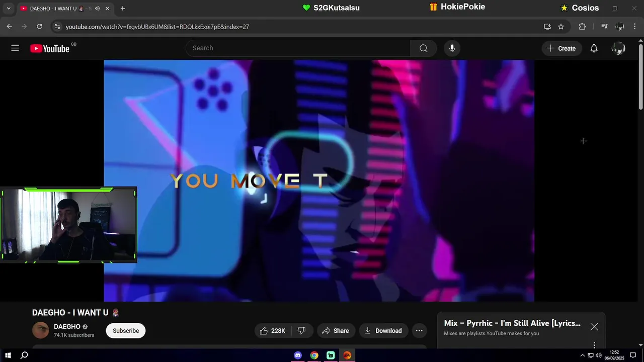Expand the tab search dropdown arrow
This screenshot has height=362, width=644.
click(x=9, y=9)
